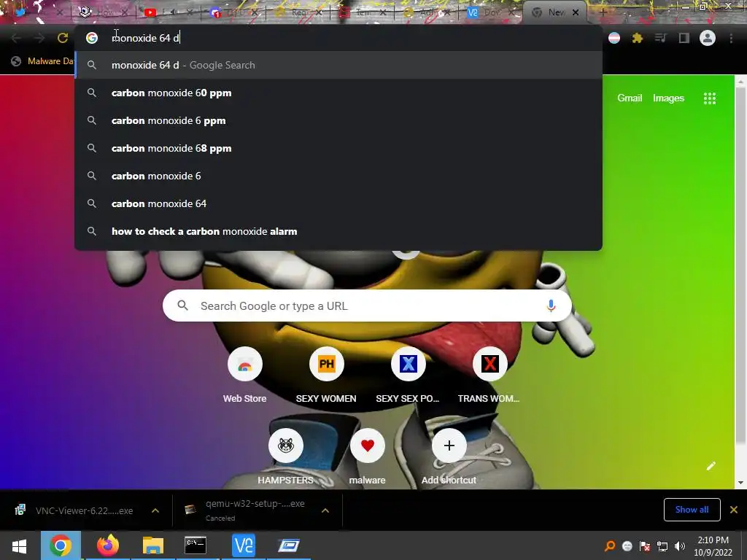Open the Google apps grid
The image size is (747, 560).
(x=709, y=98)
